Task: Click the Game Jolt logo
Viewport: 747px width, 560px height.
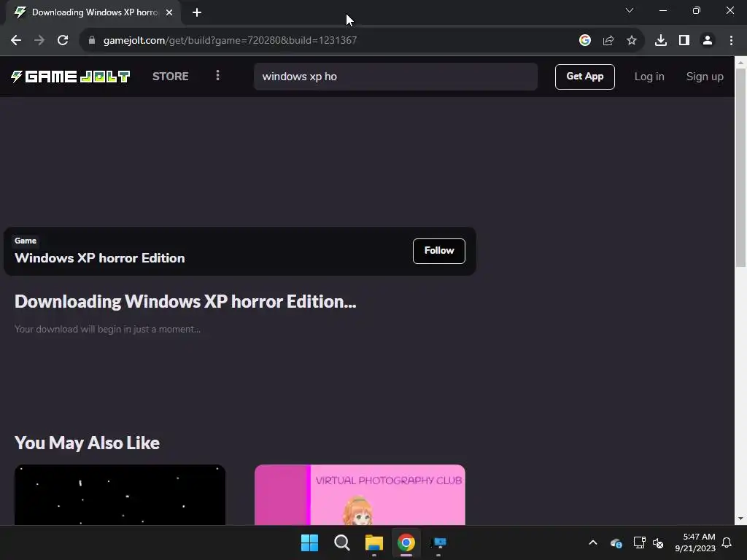Action: click(71, 77)
